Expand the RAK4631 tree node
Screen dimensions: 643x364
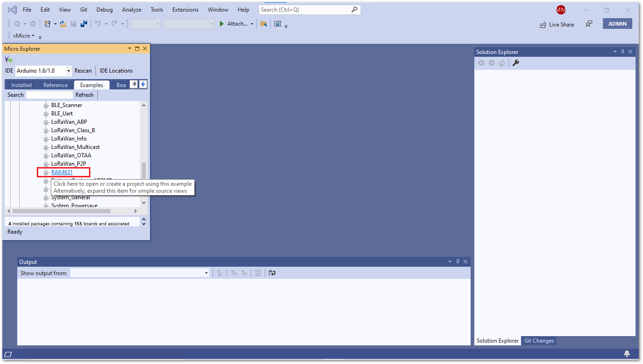click(46, 172)
